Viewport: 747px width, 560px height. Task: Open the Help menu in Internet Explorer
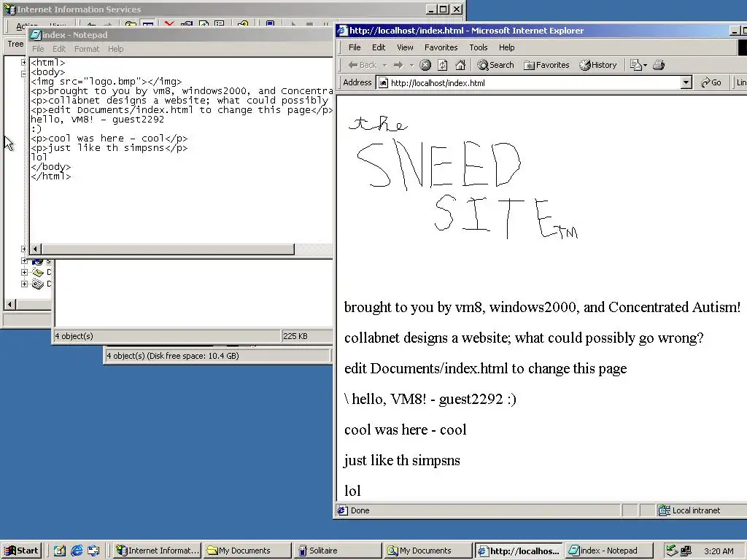(506, 47)
